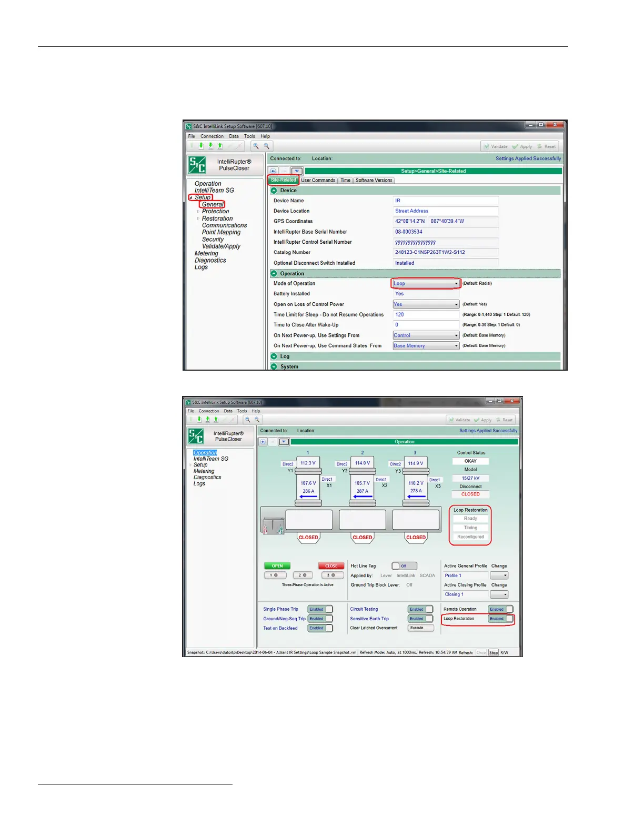Click zoom-in magnifier in upper window toolbar
This screenshot has width=644, height=834.
[256, 146]
